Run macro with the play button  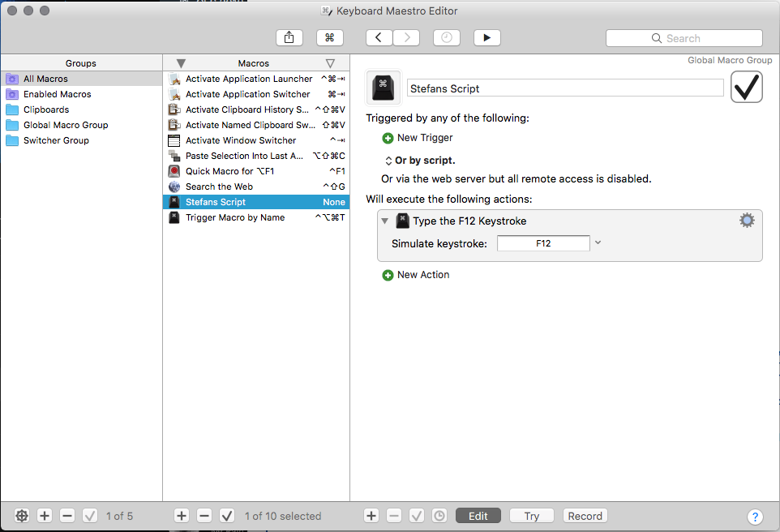487,38
